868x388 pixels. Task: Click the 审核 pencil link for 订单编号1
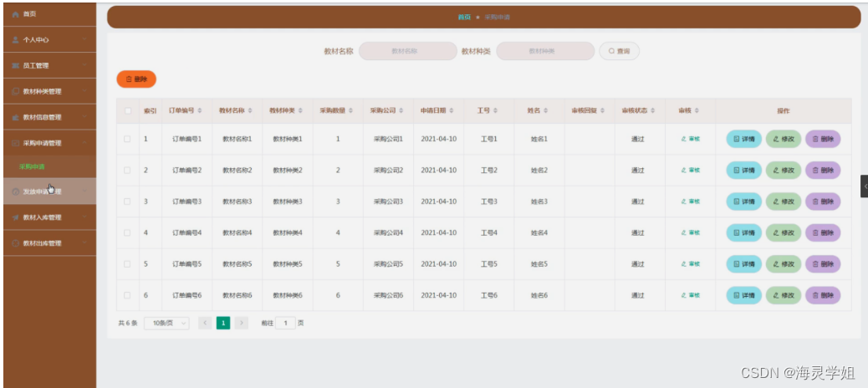[691, 139]
